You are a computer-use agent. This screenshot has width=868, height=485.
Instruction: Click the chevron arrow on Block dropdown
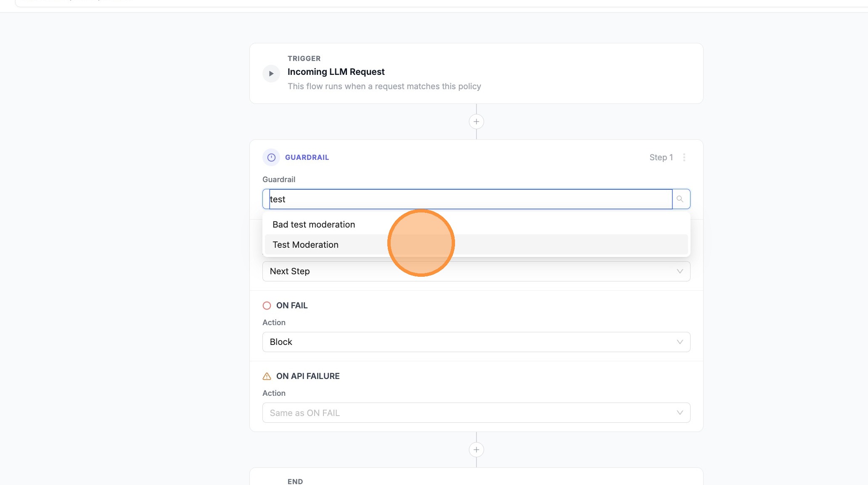(680, 342)
